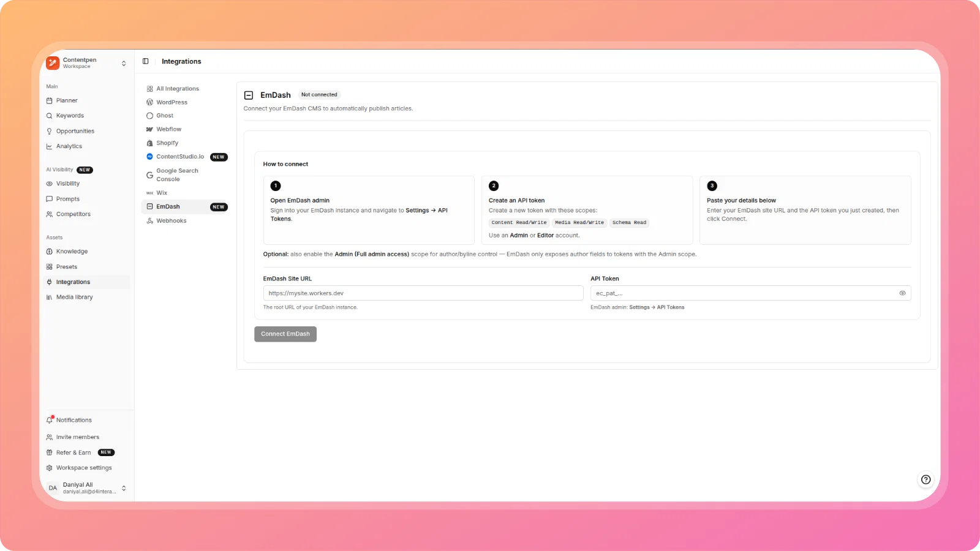Click the Webhooks icon

[x=149, y=221]
